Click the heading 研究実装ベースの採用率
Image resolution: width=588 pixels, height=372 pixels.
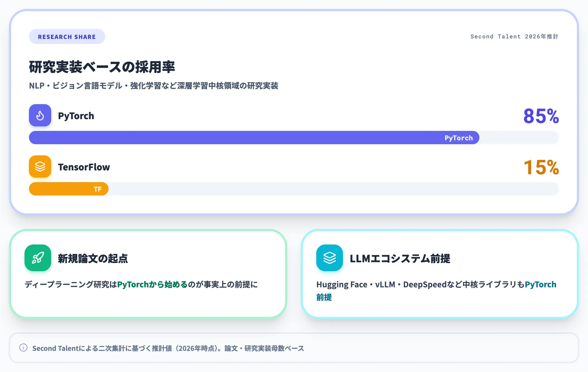[102, 67]
